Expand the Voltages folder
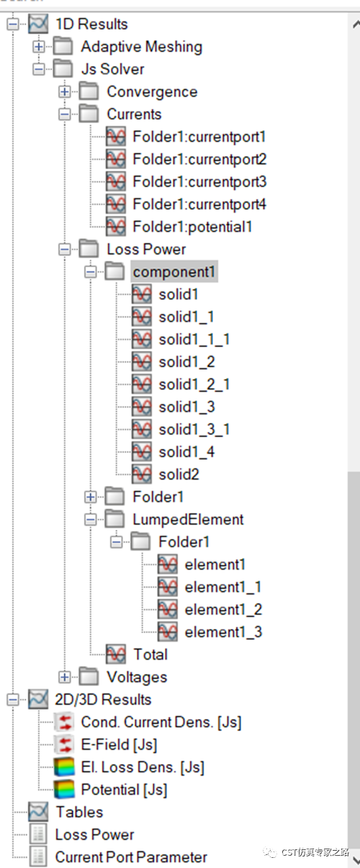 [65, 677]
